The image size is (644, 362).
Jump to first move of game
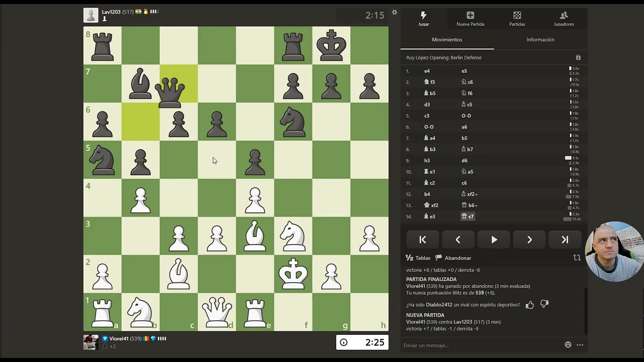pyautogui.click(x=423, y=240)
